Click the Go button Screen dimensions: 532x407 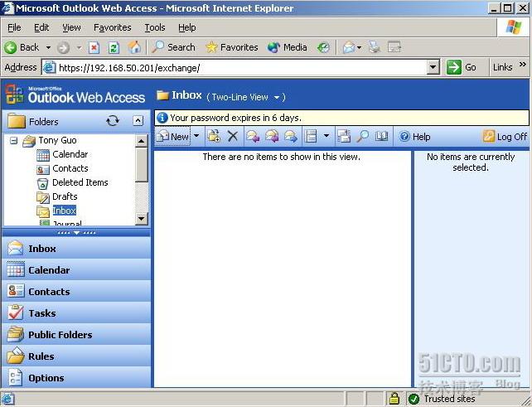point(462,67)
